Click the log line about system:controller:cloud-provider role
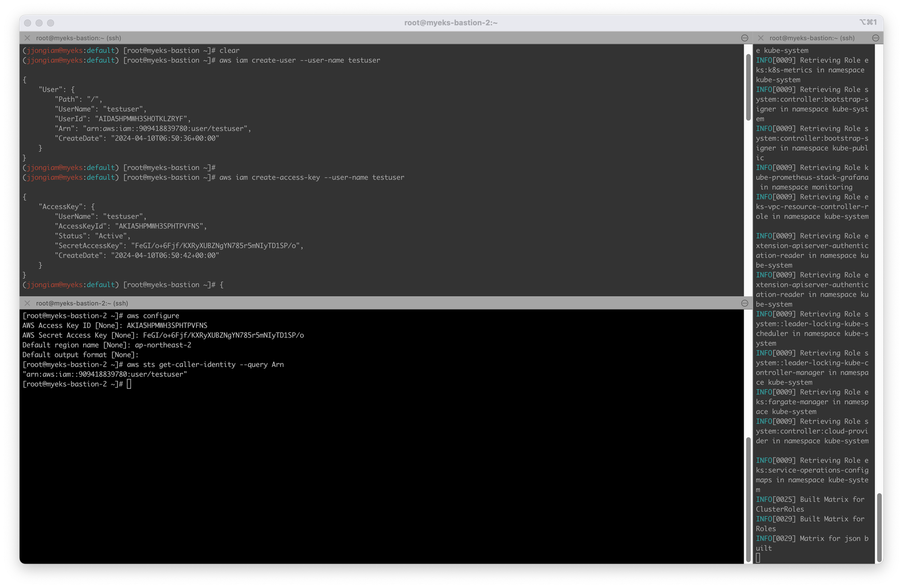 coord(812,431)
